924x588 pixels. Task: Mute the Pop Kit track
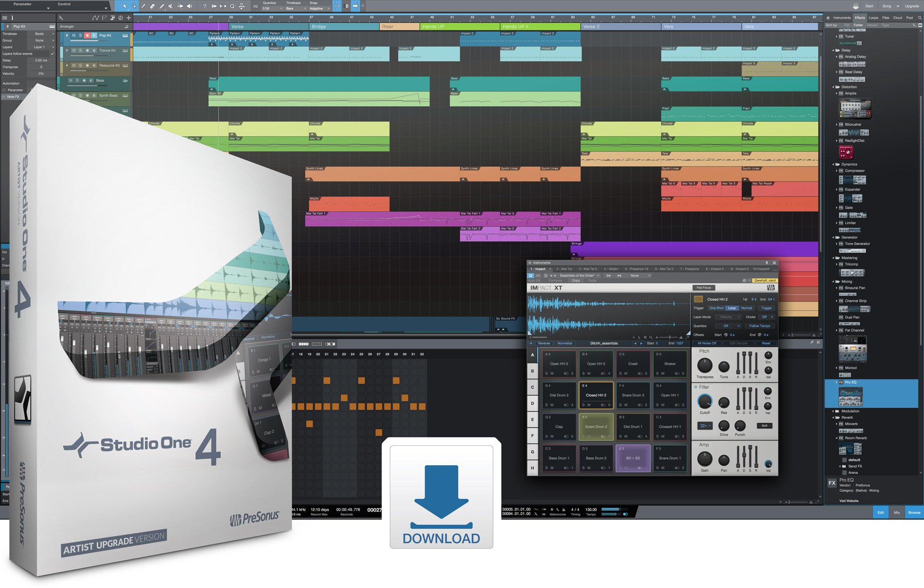coord(73,36)
